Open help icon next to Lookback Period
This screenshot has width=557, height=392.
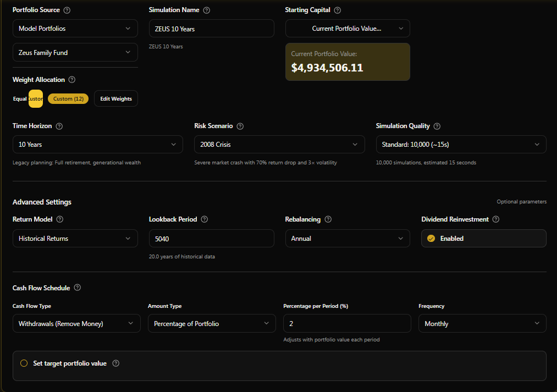[x=204, y=219]
